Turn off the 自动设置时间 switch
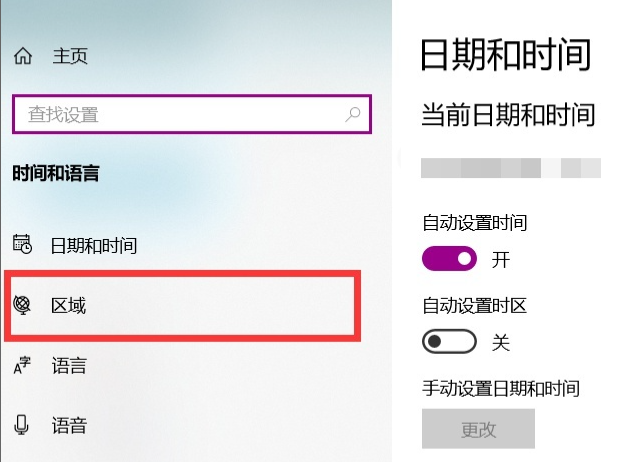Viewport: 627px width, 462px height. tap(449, 260)
